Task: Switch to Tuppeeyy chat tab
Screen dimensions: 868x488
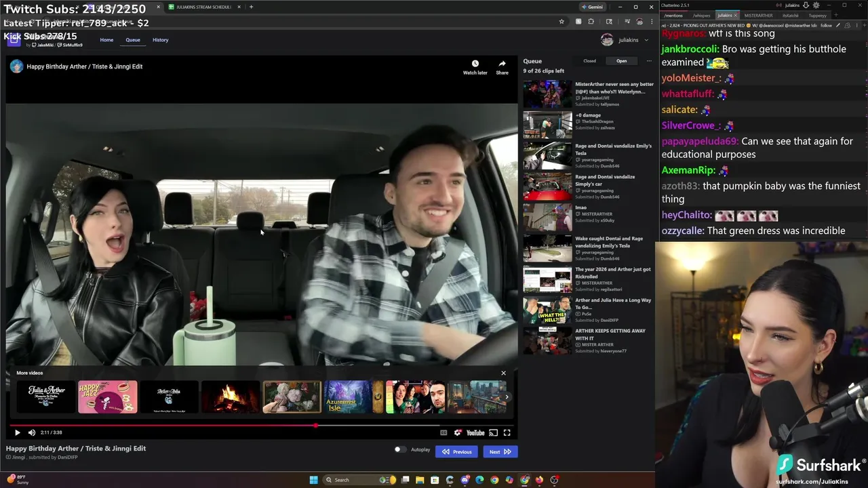Action: 818,15
